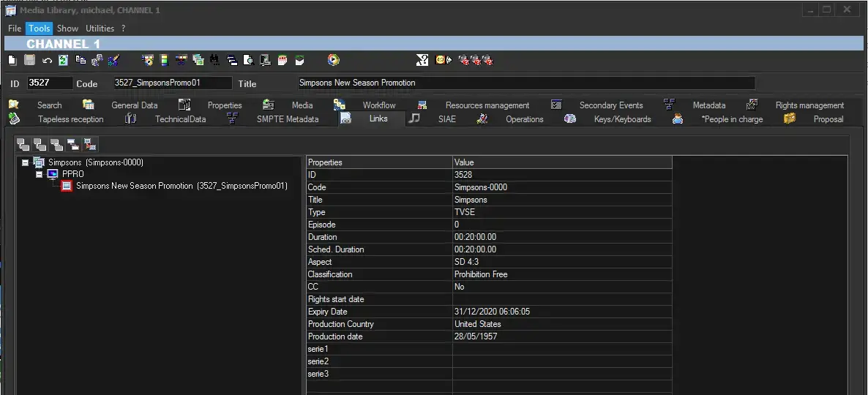Open the Utilities menu

click(100, 29)
